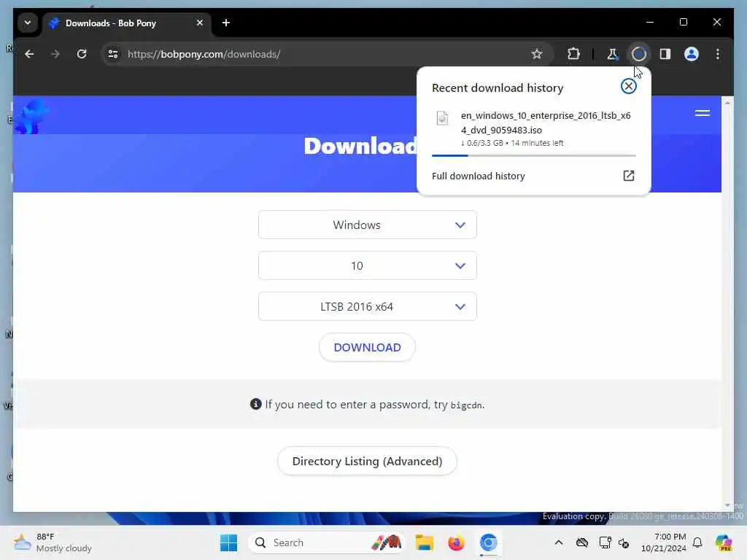
Task: Open File Explorer from taskbar
Action: pos(424,542)
